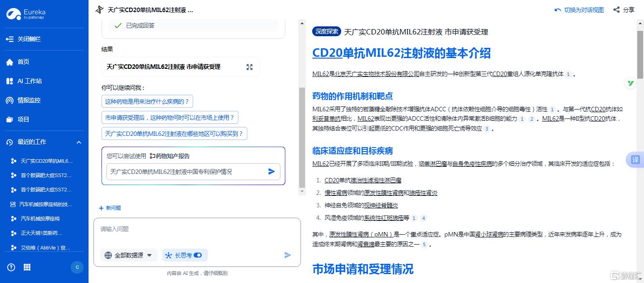Open the apps grid icon in sidebar
644x283 pixels.
(27, 267)
